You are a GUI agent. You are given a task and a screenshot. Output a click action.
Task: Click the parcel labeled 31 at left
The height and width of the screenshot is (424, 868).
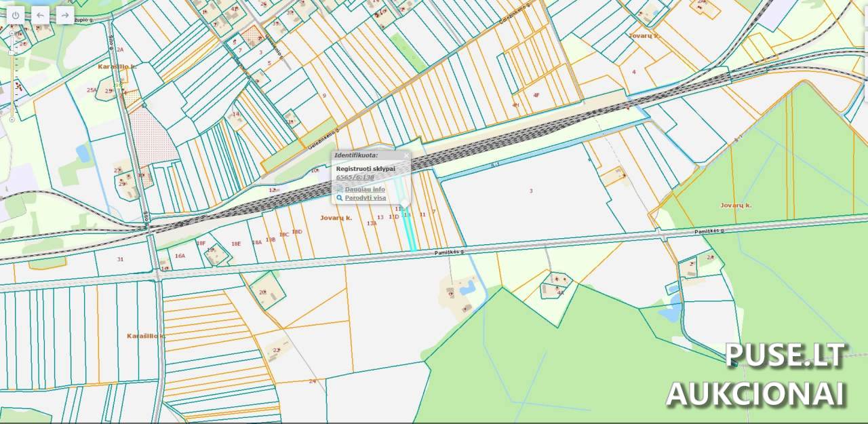point(120,259)
